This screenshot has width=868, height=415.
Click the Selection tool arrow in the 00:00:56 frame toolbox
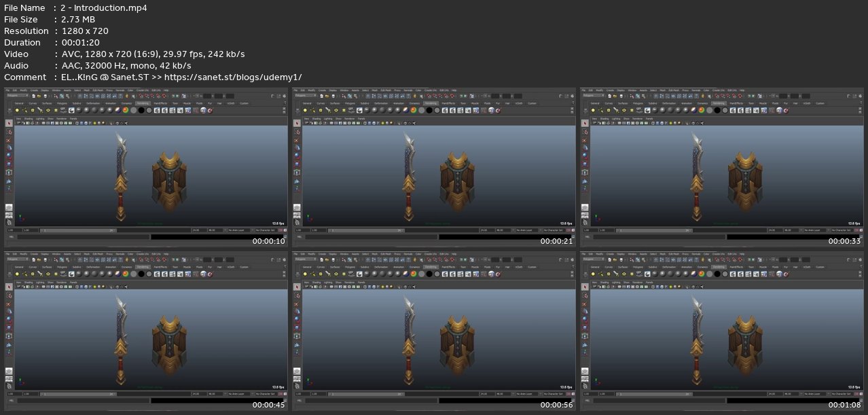coord(297,287)
